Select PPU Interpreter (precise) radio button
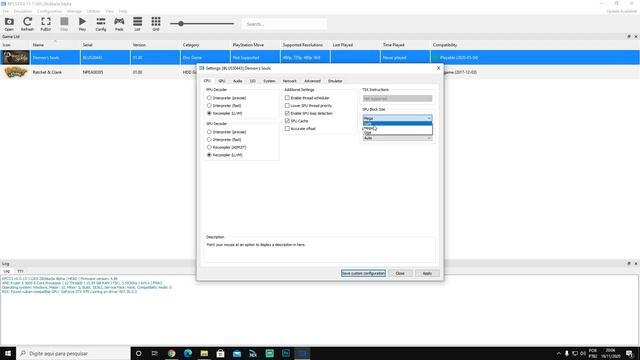Screen dimensions: 640x360 point(209,98)
